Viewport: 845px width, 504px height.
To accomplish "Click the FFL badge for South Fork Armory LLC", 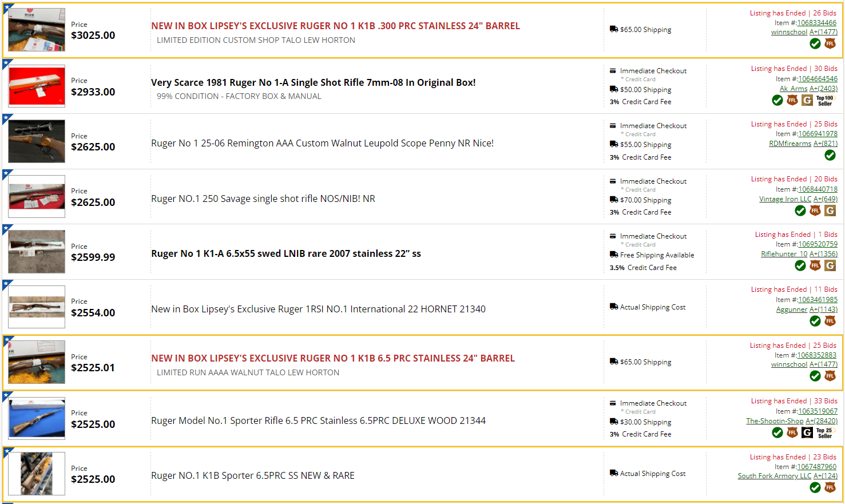I will point(830,487).
